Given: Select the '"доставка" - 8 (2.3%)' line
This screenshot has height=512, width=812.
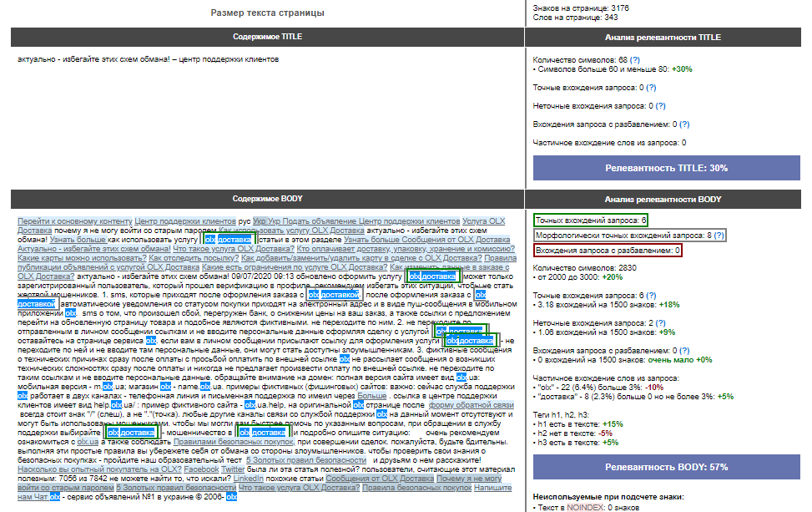Looking at the screenshot, I should (633, 397).
